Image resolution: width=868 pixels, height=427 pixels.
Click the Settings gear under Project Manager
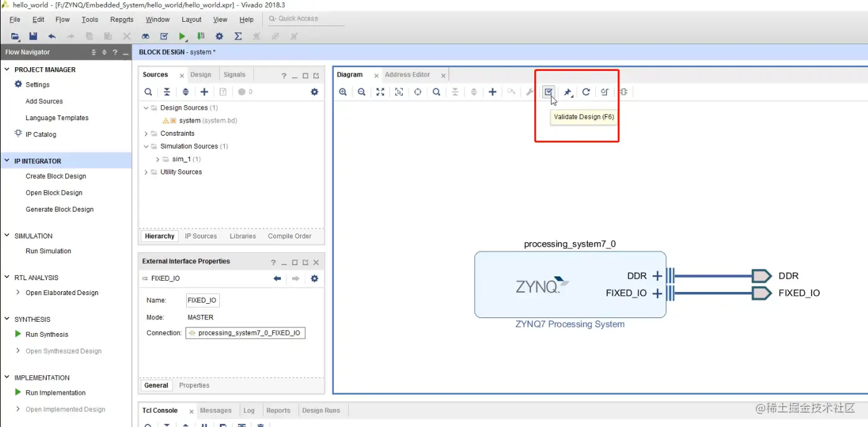18,84
